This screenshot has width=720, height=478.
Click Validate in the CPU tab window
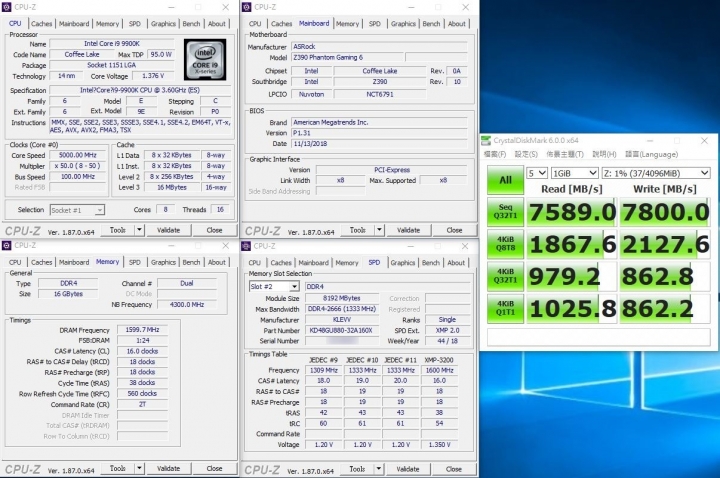click(x=169, y=230)
